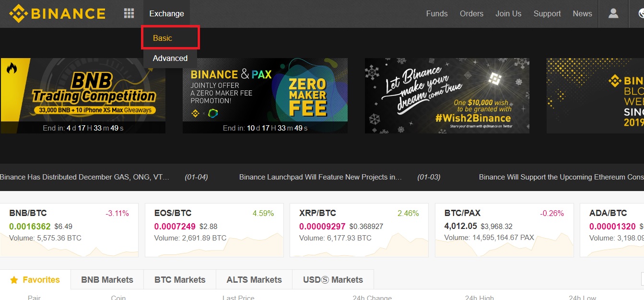Viewport: 644px width, 300px height.
Task: Open the Binance Launchpad new projects announcement
Action: [x=320, y=177]
